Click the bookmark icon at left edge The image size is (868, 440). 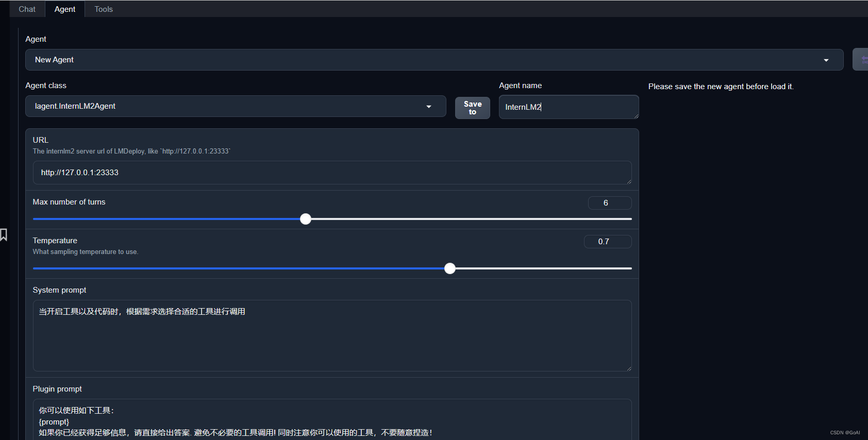click(x=4, y=235)
